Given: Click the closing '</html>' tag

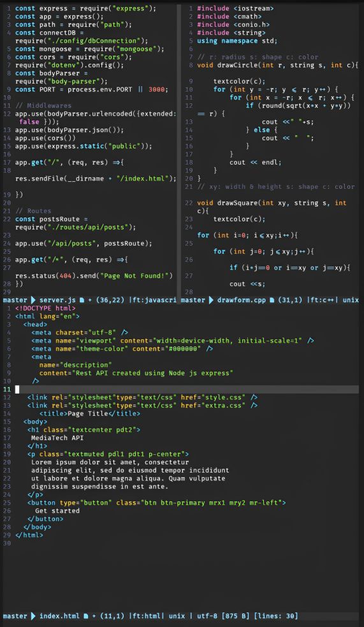Looking at the screenshot, I should pyautogui.click(x=29, y=535).
